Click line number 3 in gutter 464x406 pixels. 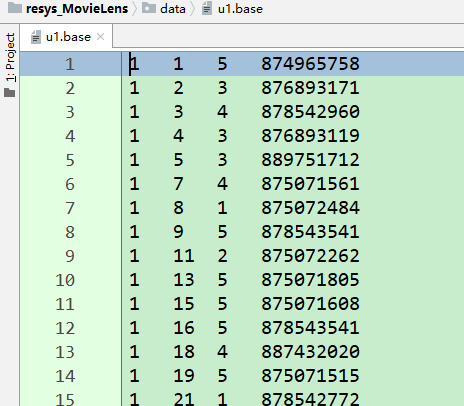pos(70,112)
